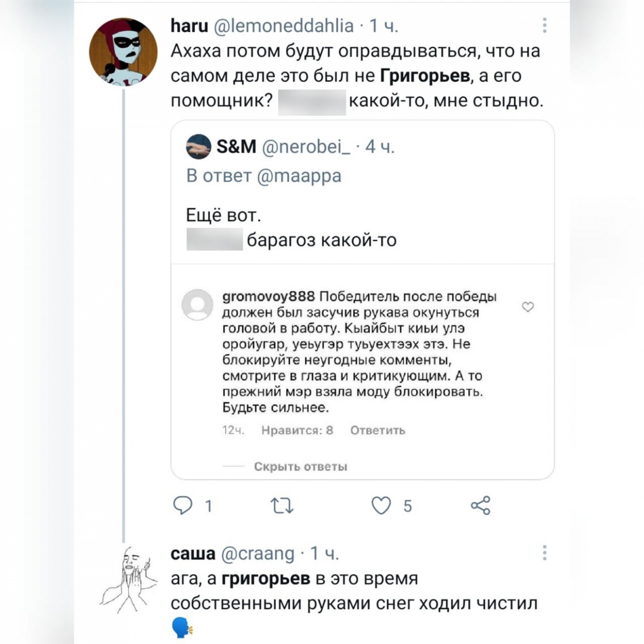644x644 pixels.
Task: Collapse replies via Скрыть ответы
Action: [300, 466]
